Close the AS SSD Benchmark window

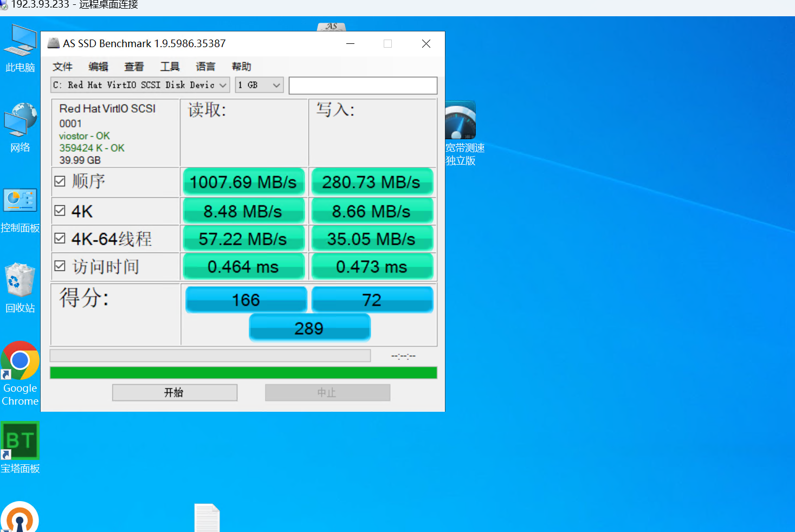(426, 43)
